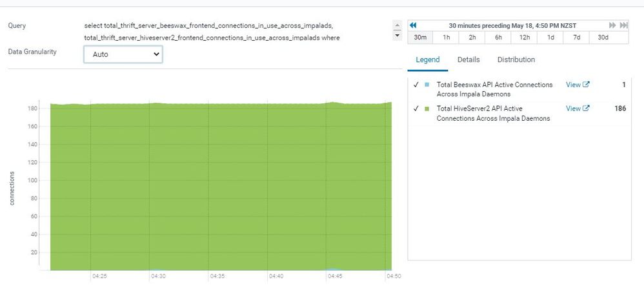Switch to the Details tab

(468, 59)
